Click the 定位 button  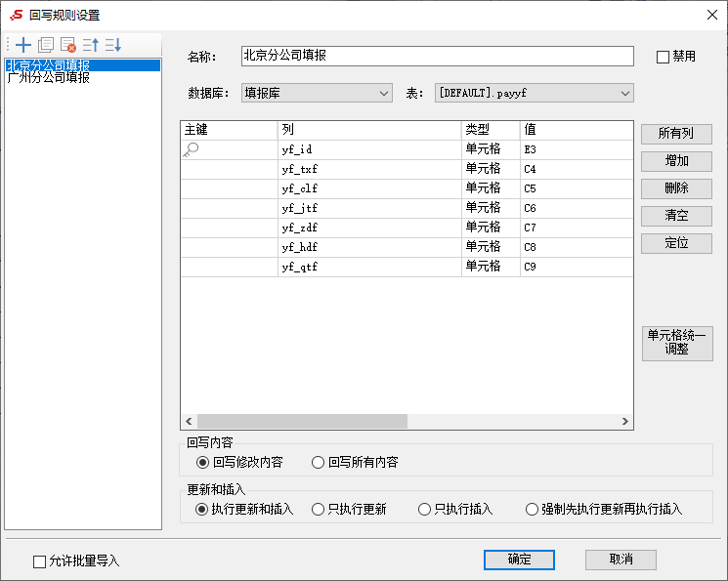tap(676, 243)
